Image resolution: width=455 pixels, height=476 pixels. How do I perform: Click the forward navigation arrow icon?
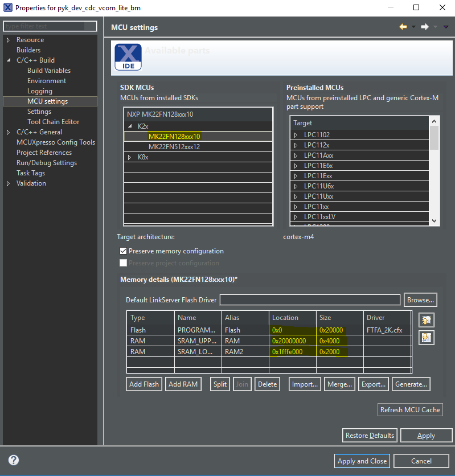tap(425, 27)
